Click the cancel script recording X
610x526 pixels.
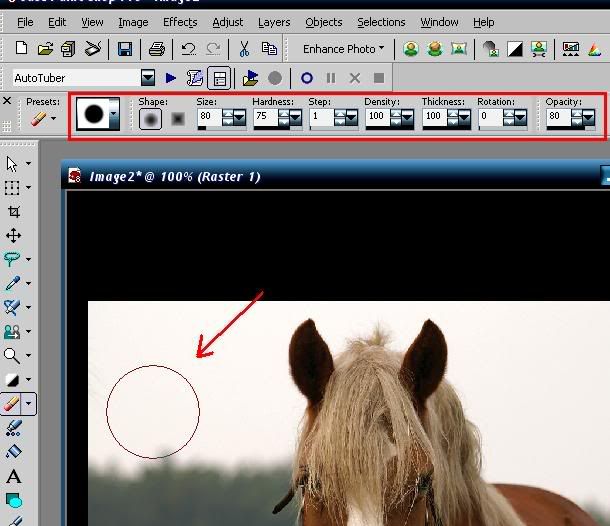(355, 78)
